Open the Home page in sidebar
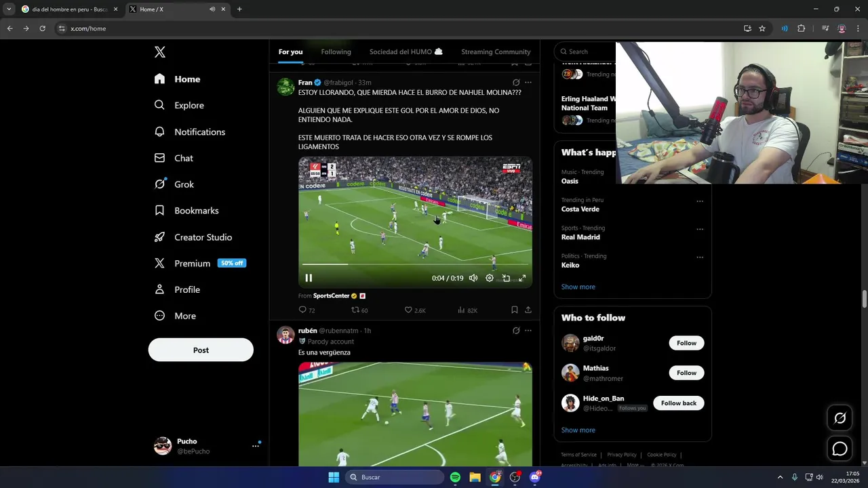Image resolution: width=868 pixels, height=488 pixels. [x=177, y=79]
